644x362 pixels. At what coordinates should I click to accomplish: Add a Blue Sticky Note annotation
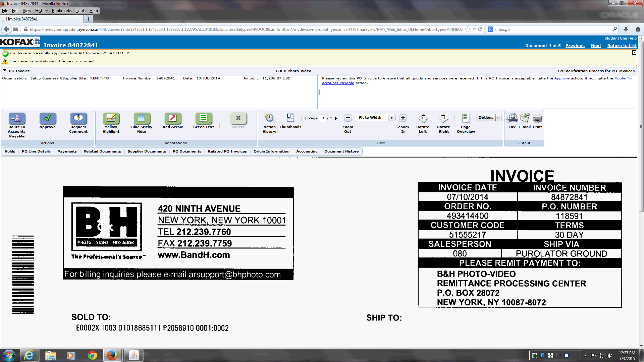[142, 118]
